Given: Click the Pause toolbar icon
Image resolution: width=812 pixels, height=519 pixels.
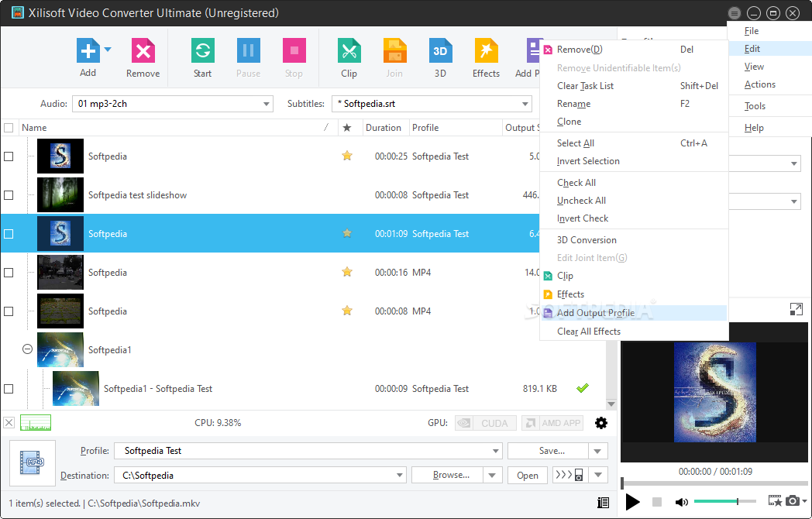Looking at the screenshot, I should point(249,51).
